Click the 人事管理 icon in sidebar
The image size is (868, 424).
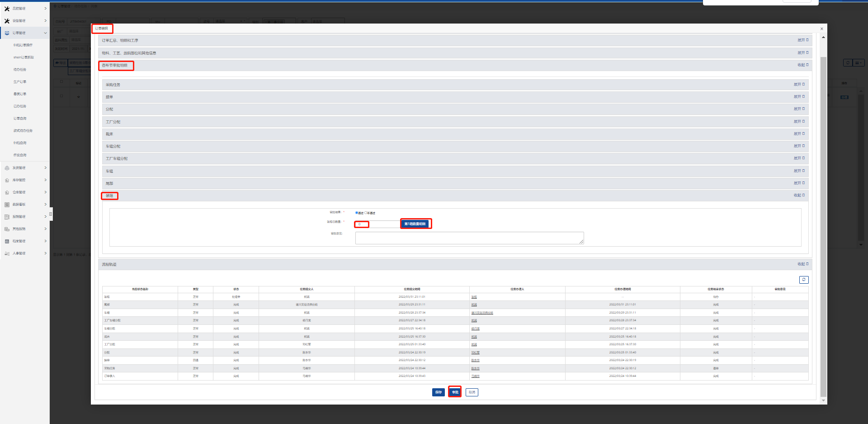(7, 253)
